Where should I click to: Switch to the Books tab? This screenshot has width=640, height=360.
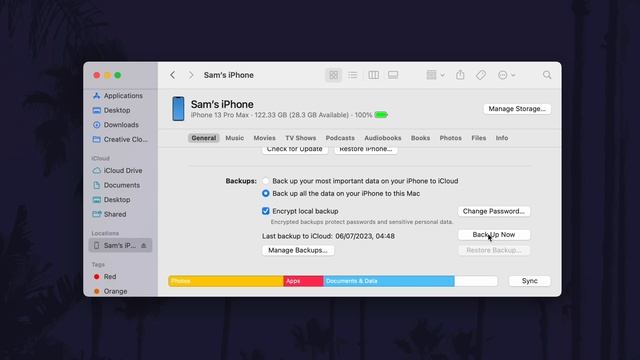click(420, 138)
